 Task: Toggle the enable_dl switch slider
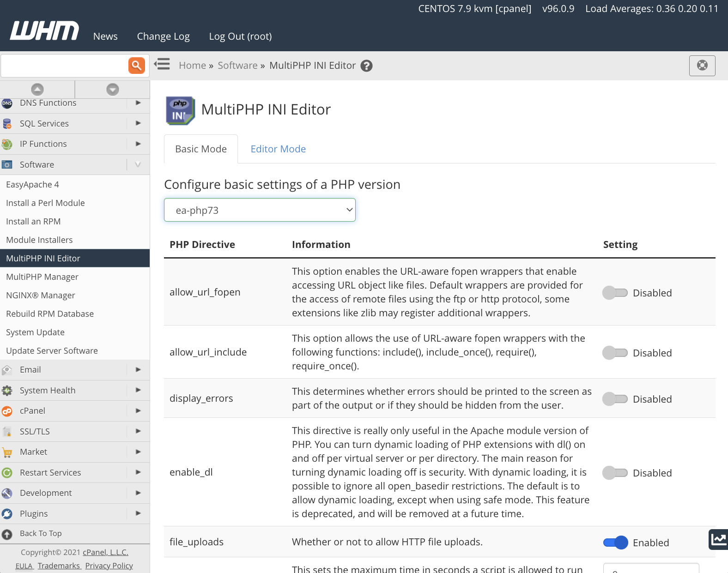point(615,473)
